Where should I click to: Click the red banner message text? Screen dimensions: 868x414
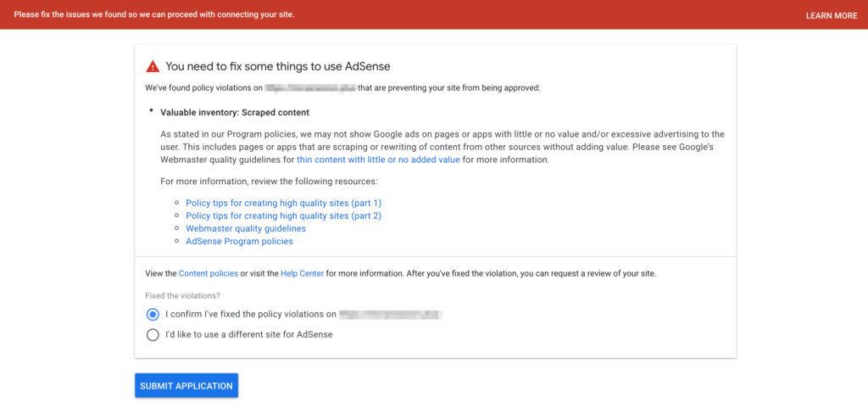tap(154, 14)
